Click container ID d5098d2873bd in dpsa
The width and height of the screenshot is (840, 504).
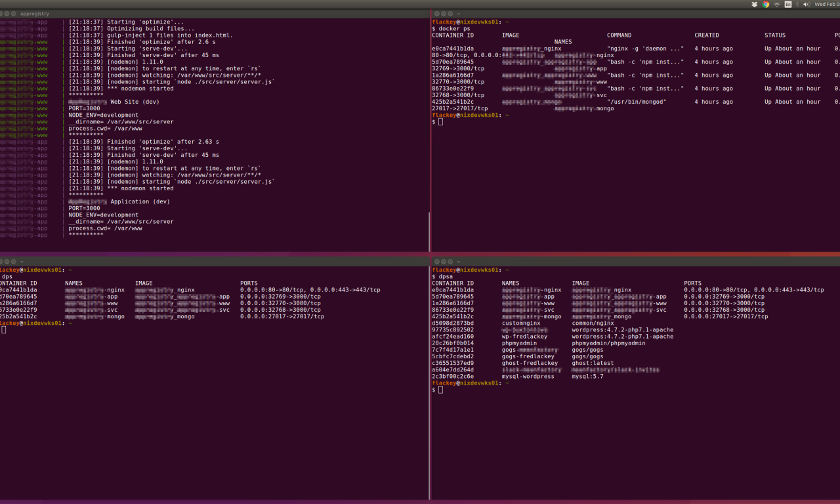coord(453,324)
